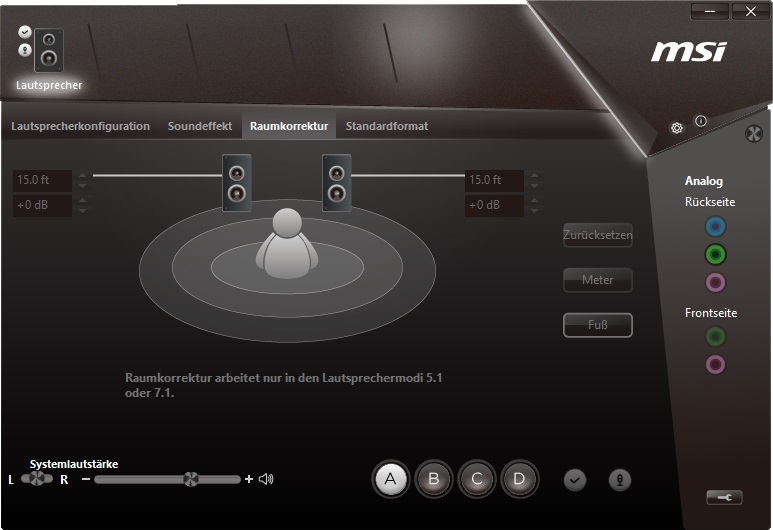Viewport: 773px width, 530px height.
Task: Open the Standardformat tab
Action: (x=387, y=126)
